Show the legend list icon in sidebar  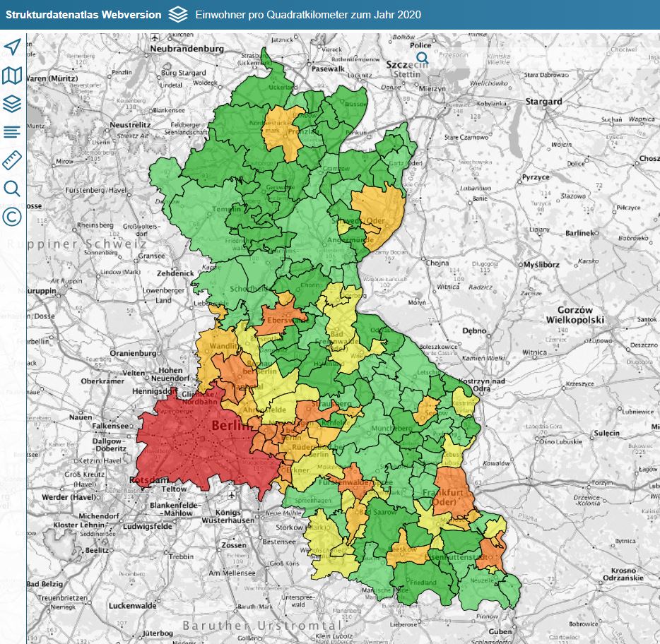click(12, 132)
